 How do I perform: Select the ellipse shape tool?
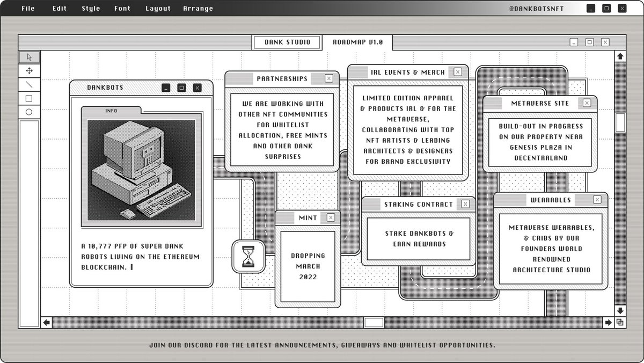(29, 112)
